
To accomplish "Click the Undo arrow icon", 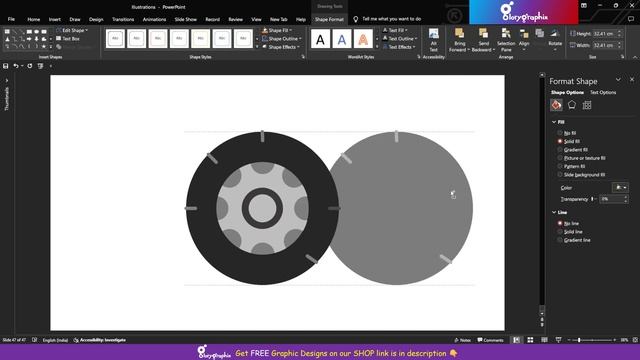I will point(16,66).
